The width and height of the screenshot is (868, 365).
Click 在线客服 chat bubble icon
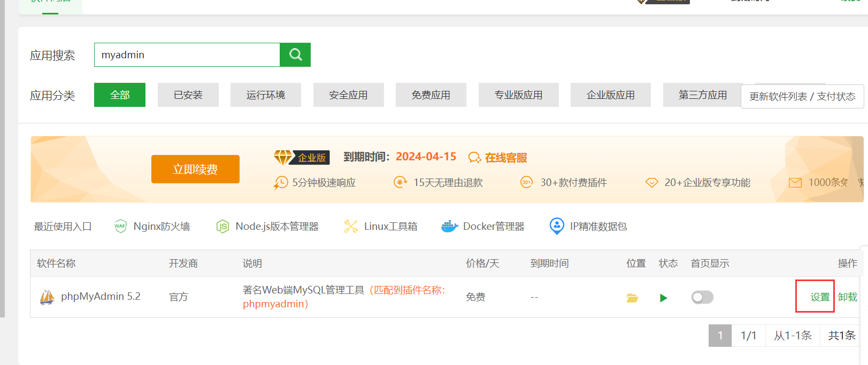click(x=474, y=158)
